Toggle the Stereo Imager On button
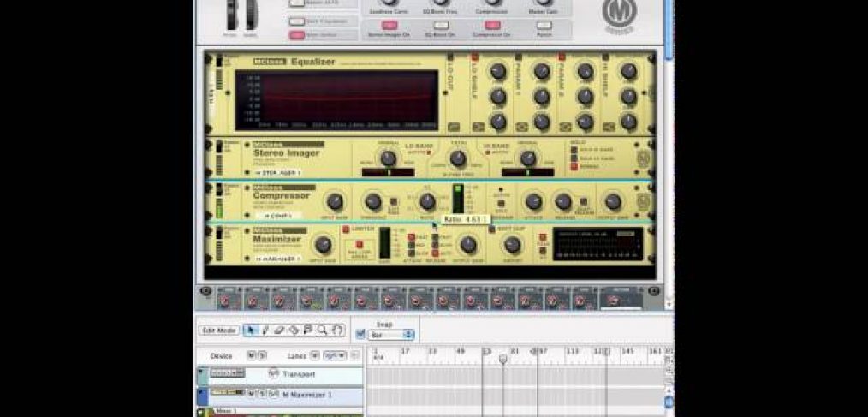The height and width of the screenshot is (417, 868). click(x=389, y=26)
